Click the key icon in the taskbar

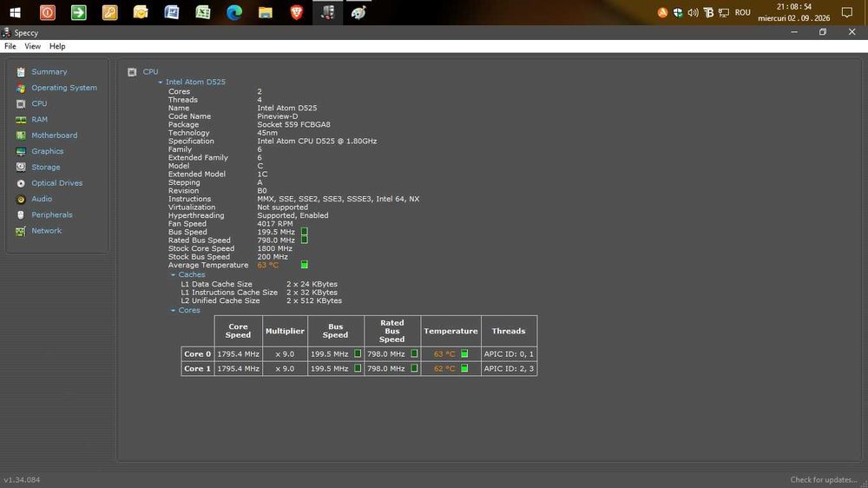click(x=109, y=12)
